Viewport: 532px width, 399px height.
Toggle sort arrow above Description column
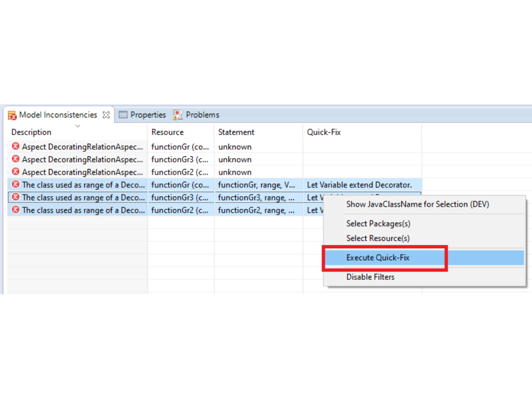click(x=78, y=126)
